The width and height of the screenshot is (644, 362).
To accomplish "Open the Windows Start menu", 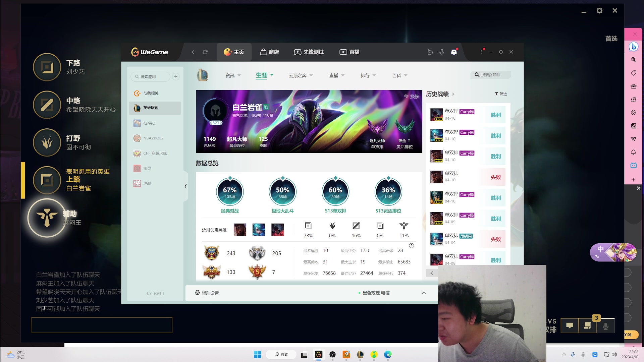I will click(257, 355).
